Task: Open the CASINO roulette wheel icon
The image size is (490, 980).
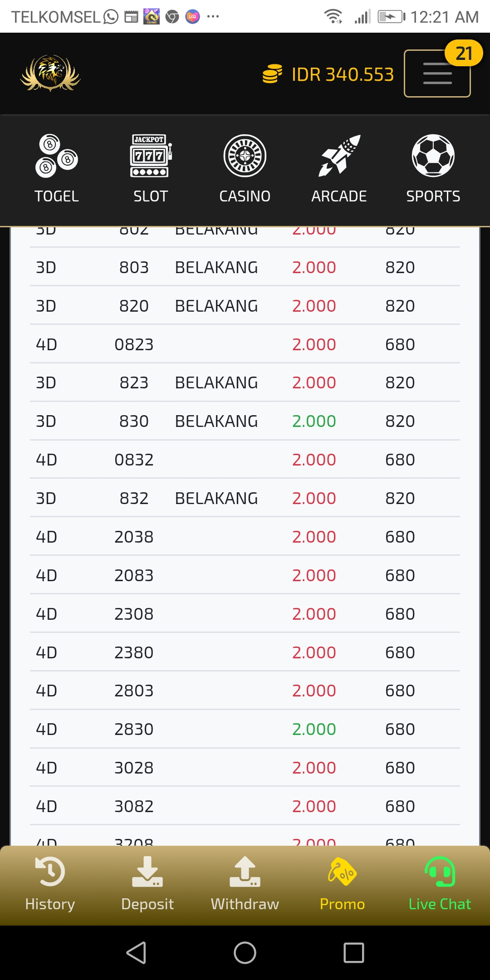Action: click(x=245, y=157)
